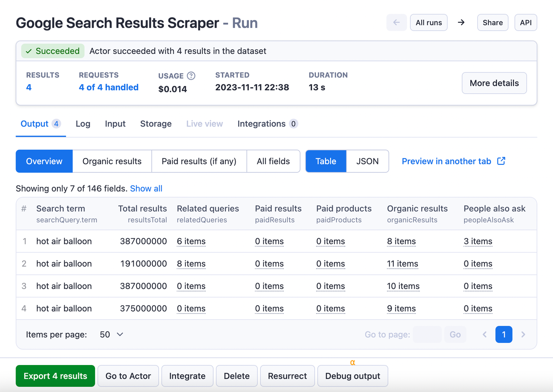Click the external-link icon beside Preview in another tab
Screen dimensions: 553x392
click(501, 161)
